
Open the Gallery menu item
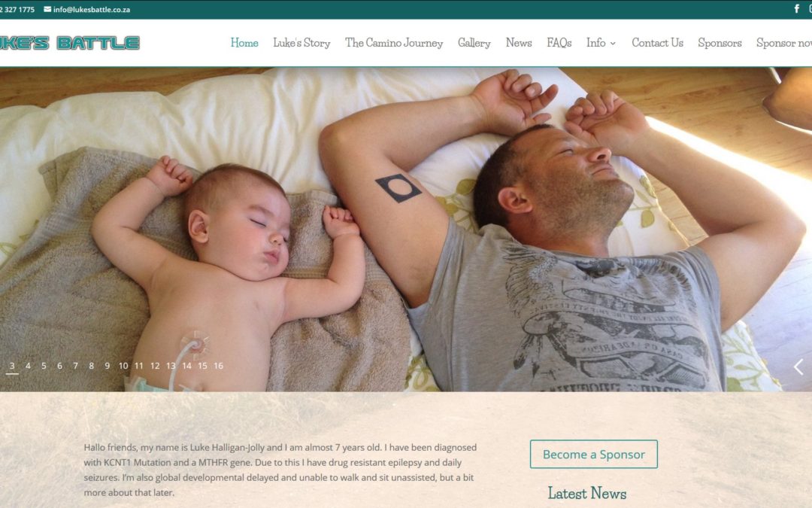click(x=474, y=43)
